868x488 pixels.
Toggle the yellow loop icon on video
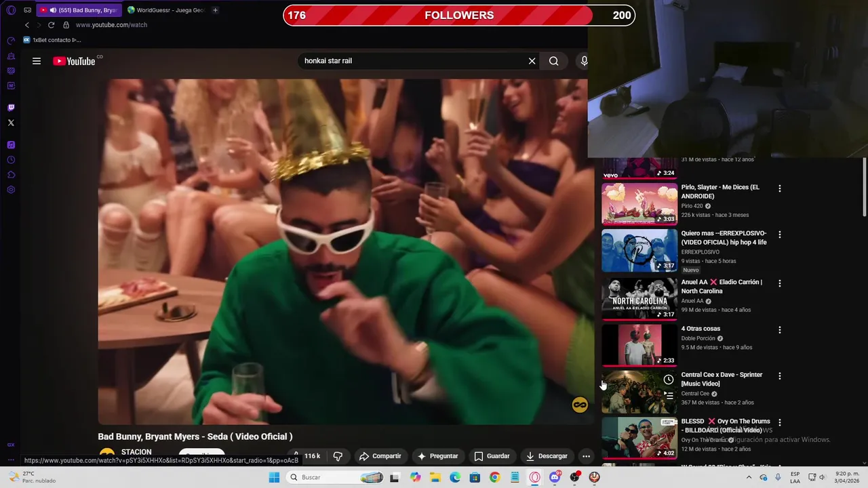pos(579,405)
